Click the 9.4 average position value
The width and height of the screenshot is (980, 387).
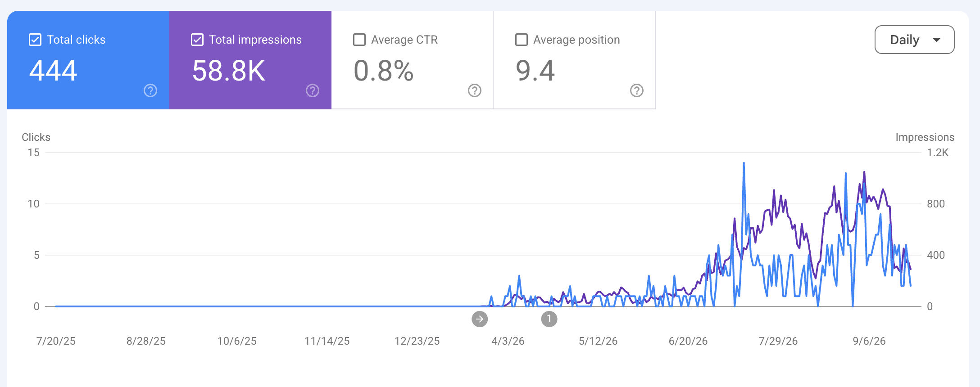pyautogui.click(x=535, y=71)
